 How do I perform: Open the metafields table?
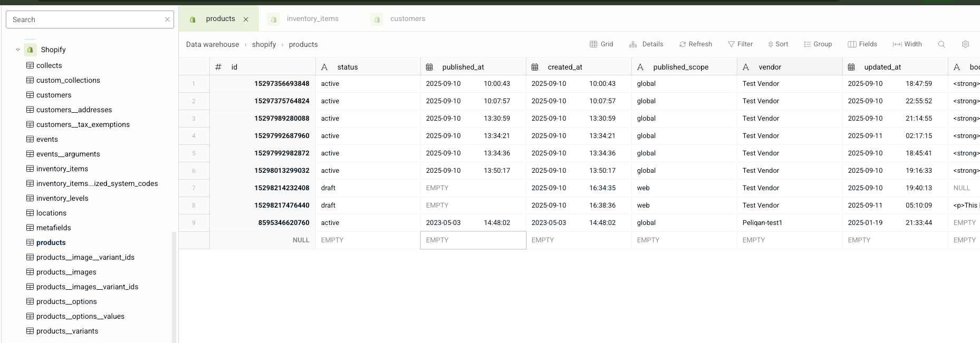[53, 228]
